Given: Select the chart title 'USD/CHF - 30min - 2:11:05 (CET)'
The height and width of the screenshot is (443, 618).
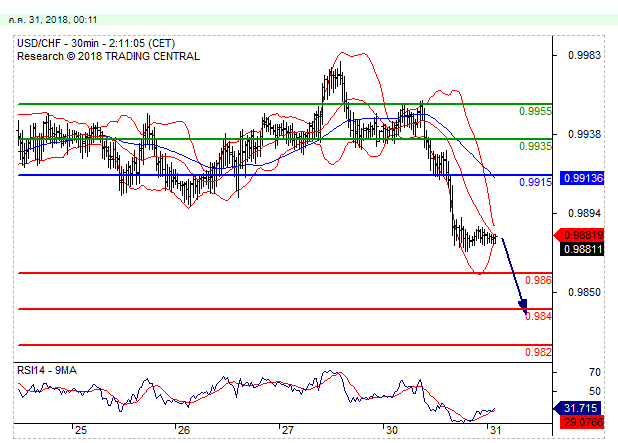Looking at the screenshot, I should [96, 43].
